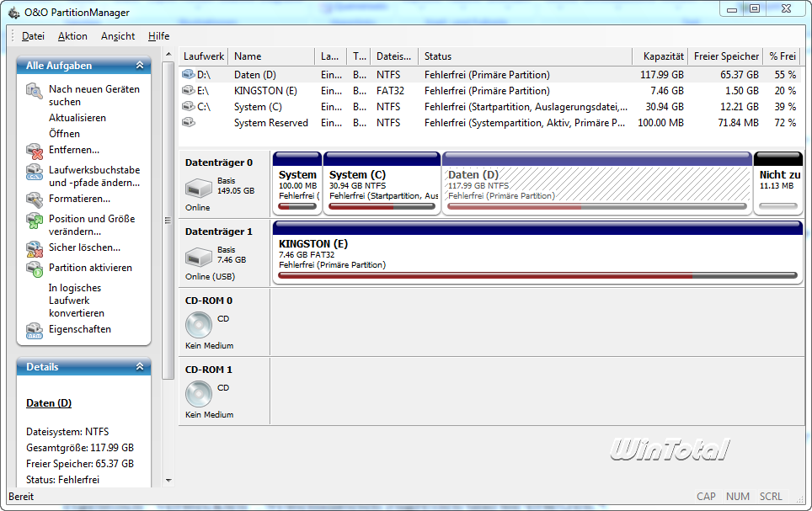Select KINGSTON (E) 7.46 GB partition block
Screen dimensions: 812x511
tap(537, 253)
